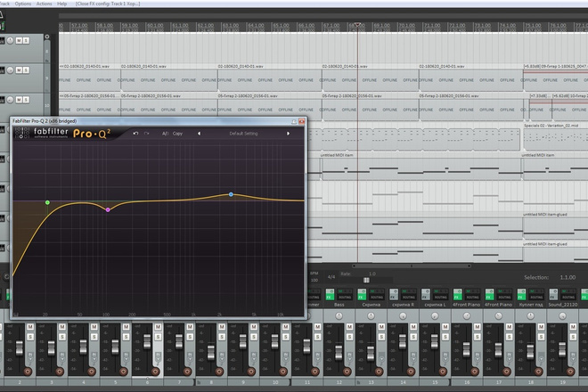This screenshot has width=588, height=392.
Task: Open the input dropdown on Bass channel
Action: (x=349, y=356)
